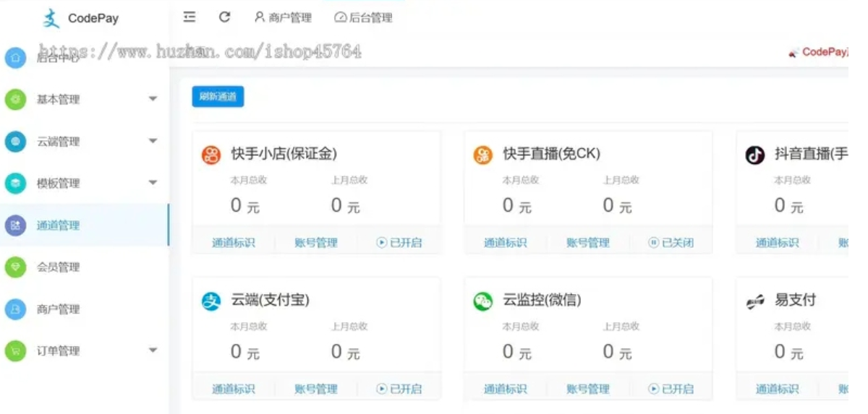
Task: Open 商户管理 in the top navigation
Action: [283, 17]
